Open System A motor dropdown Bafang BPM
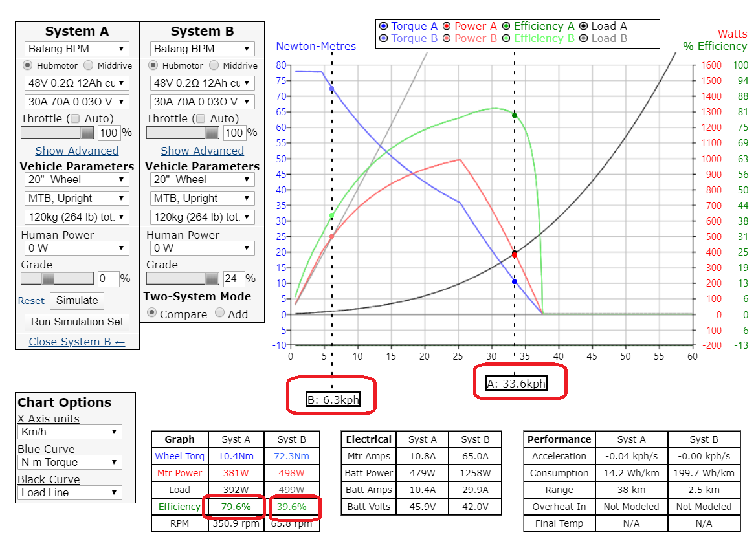The image size is (756, 537). [x=76, y=49]
